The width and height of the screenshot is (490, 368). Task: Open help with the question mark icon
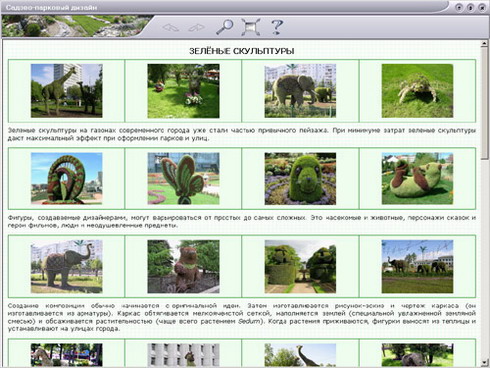277,27
